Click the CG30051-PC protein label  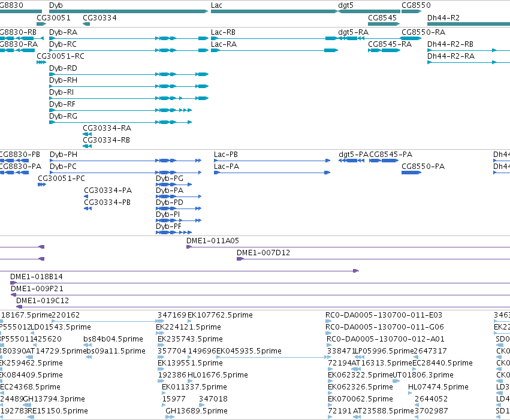pyautogui.click(x=62, y=179)
